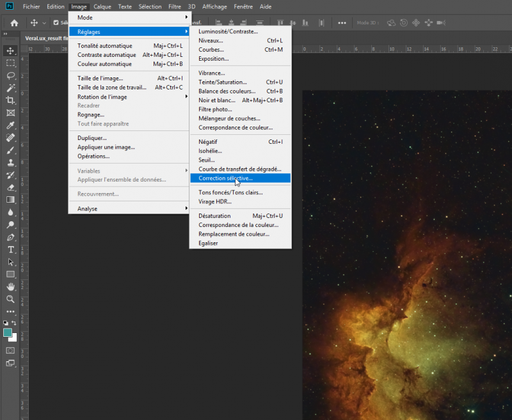Toggle the auto-select checkbox in options bar
This screenshot has width=512, height=420.
56,22
